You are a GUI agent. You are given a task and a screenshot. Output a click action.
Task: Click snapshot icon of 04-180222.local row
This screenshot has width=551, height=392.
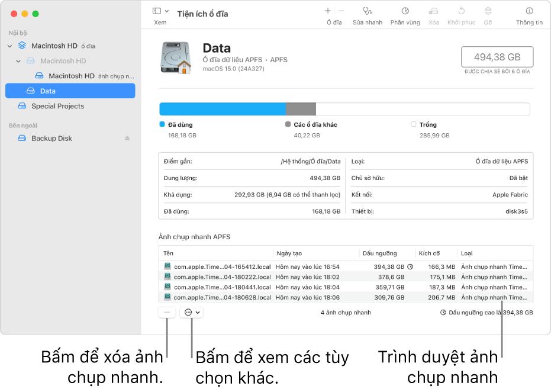click(x=167, y=277)
